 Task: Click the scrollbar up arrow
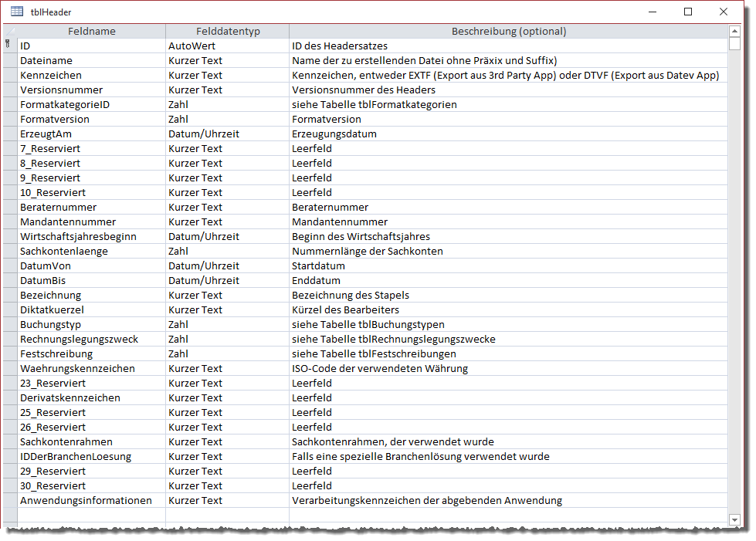734,32
